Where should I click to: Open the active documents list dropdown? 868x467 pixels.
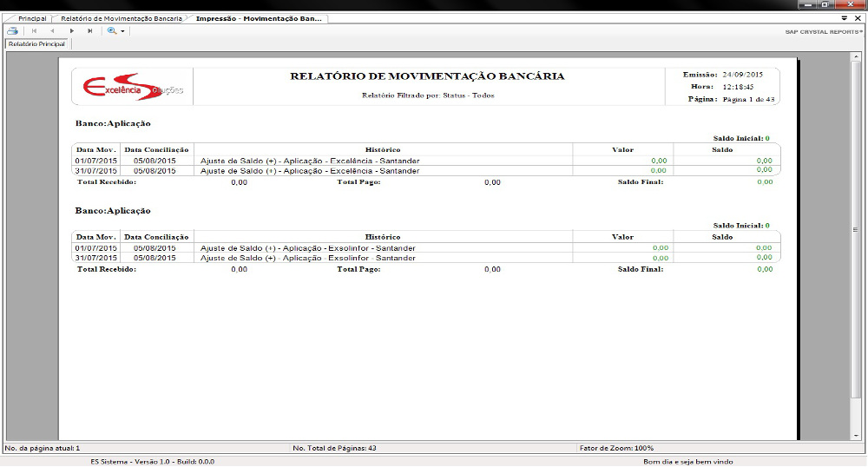click(x=845, y=17)
